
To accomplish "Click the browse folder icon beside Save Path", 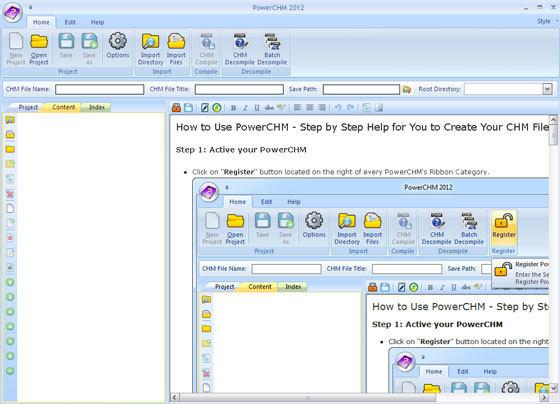I will pyautogui.click(x=406, y=89).
